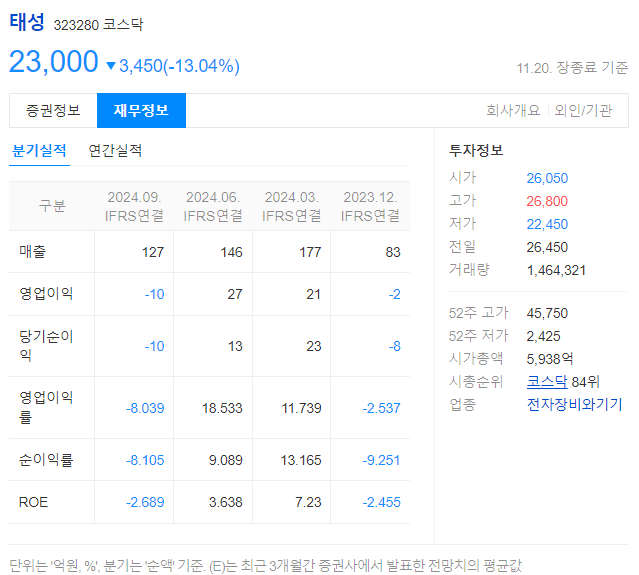Click 매출 value 83

pyautogui.click(x=393, y=252)
